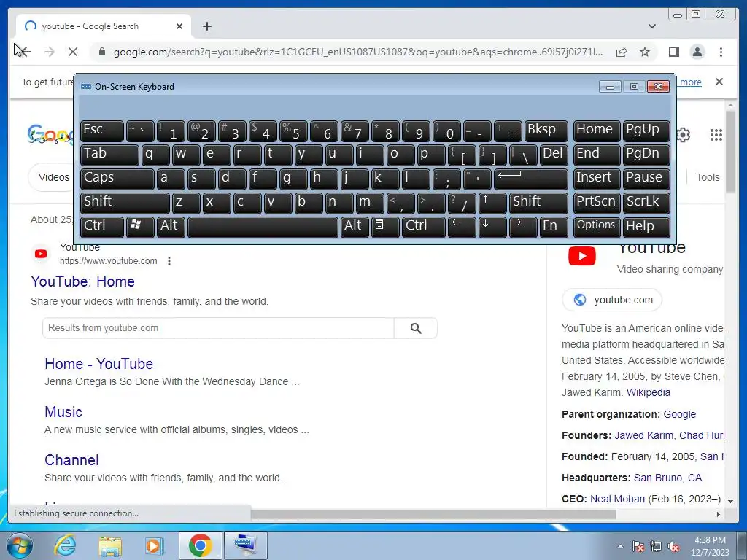Open Neal Mohan CEO link

[x=617, y=499]
